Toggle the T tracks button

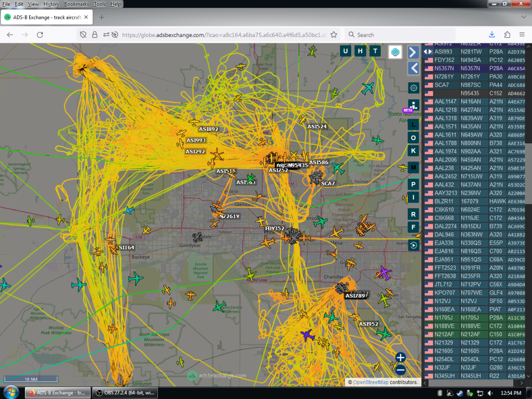click(375, 51)
